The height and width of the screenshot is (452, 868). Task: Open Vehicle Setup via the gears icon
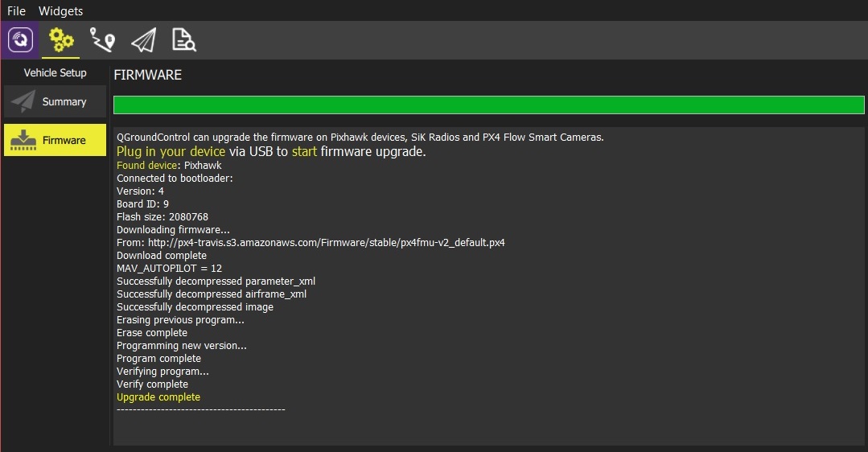tap(61, 40)
